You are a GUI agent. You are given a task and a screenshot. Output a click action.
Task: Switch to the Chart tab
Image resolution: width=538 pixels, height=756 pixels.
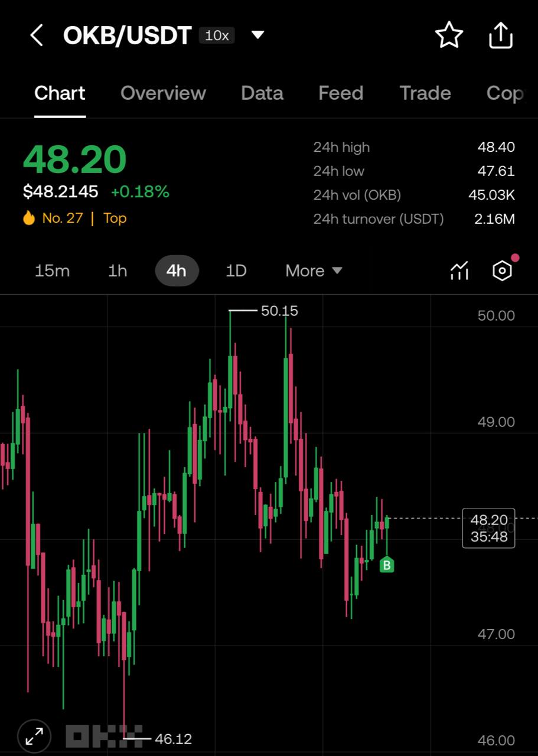(x=60, y=93)
